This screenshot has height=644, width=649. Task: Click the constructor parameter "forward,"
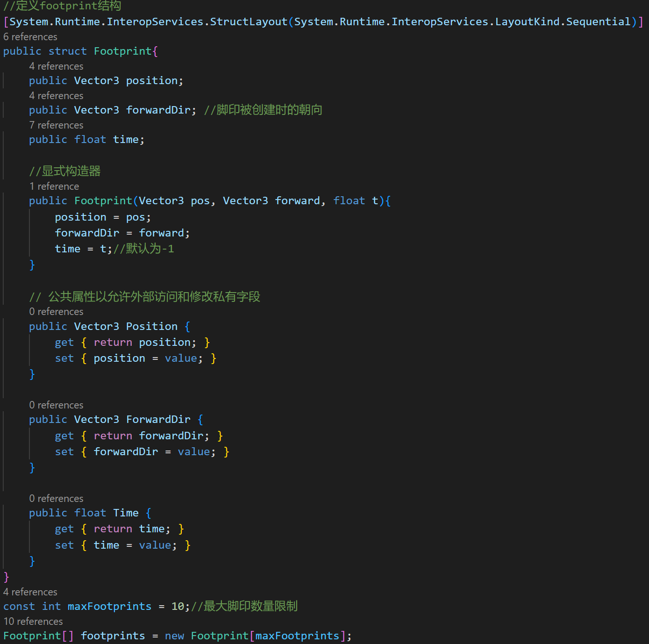tap(300, 200)
